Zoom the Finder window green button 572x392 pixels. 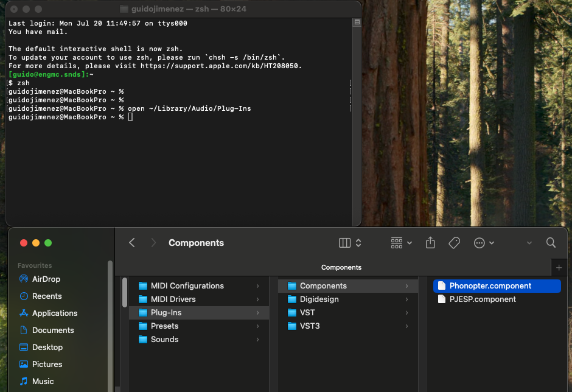(48, 243)
